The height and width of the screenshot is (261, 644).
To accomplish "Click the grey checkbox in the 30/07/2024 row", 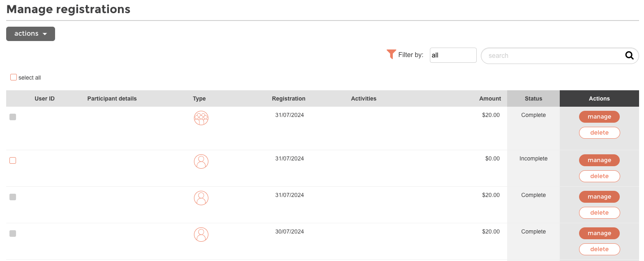I will click(x=13, y=234).
